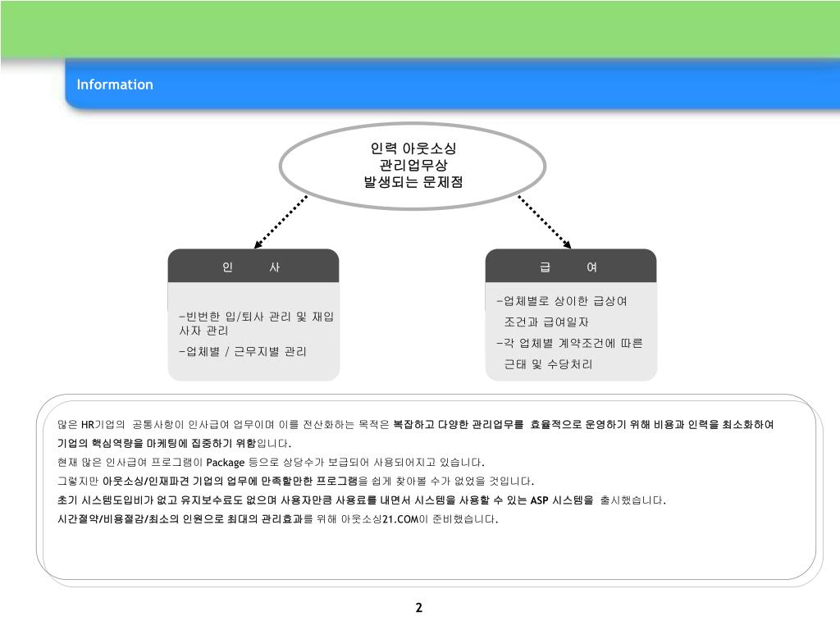Select text 근태 및 수당처리
840x630 pixels.
pos(548,364)
